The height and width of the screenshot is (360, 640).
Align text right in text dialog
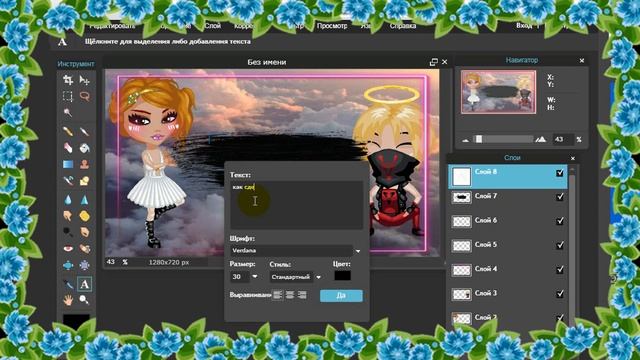(x=302, y=295)
